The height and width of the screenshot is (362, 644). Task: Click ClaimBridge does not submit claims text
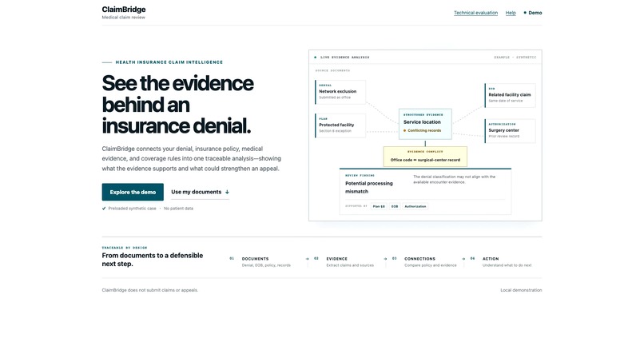pyautogui.click(x=150, y=290)
